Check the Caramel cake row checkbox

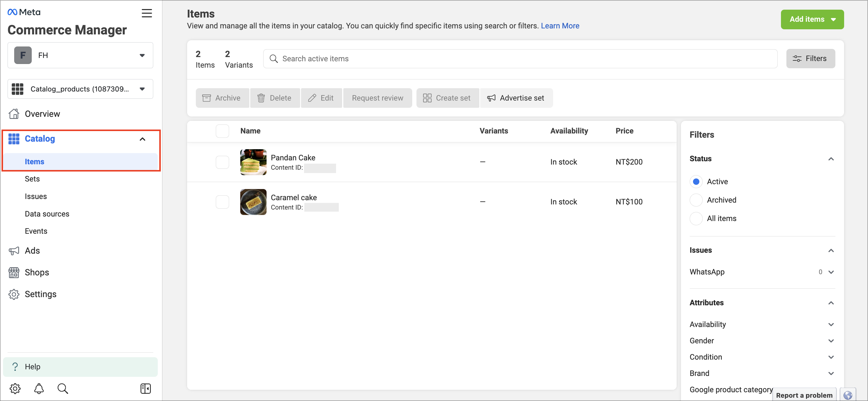coord(222,202)
